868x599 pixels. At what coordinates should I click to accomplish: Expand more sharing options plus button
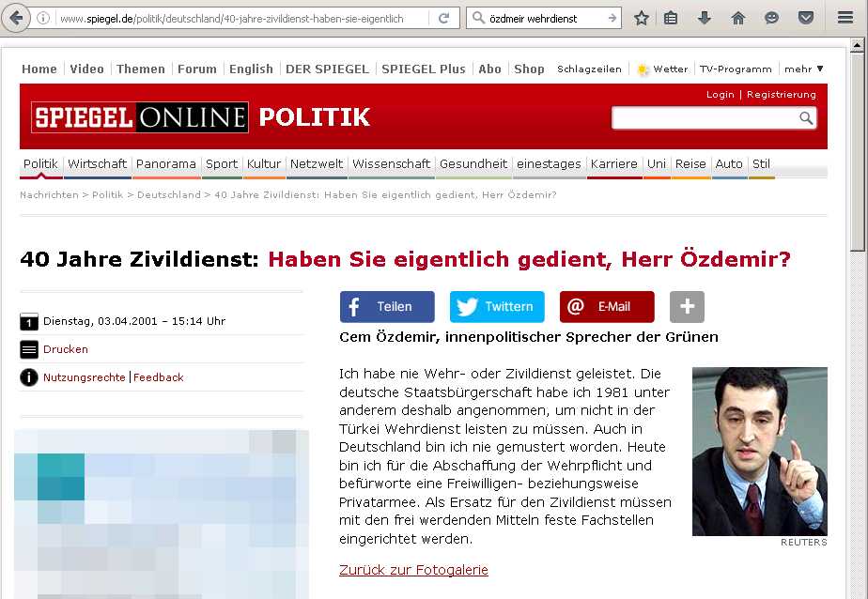click(687, 307)
